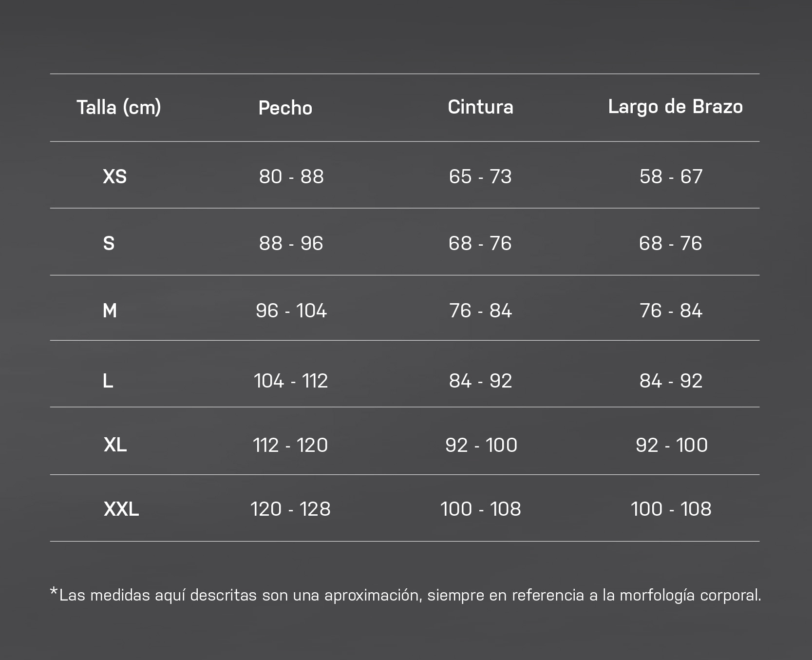Click the M size row label
Viewport: 812px width, 660px height.
point(110,311)
